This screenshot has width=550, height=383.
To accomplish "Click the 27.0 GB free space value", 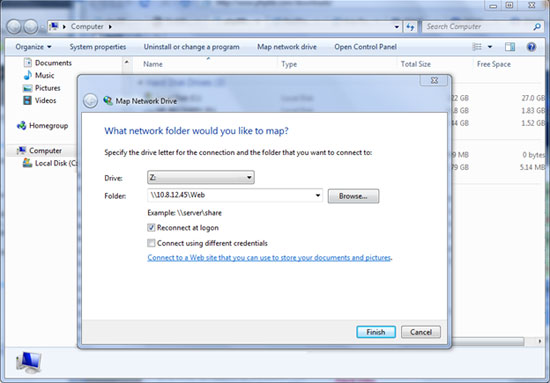I will click(x=533, y=98).
